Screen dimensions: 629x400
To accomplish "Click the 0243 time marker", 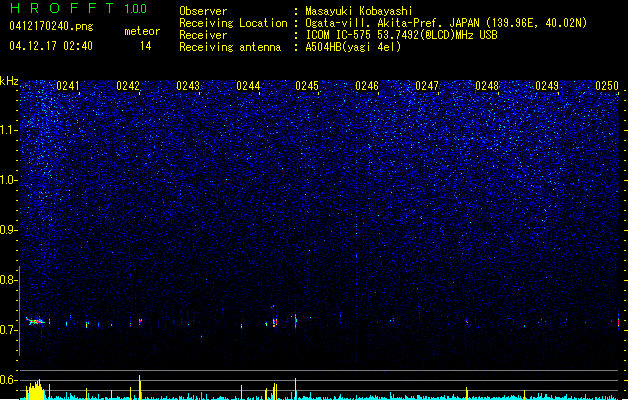I will [188, 86].
